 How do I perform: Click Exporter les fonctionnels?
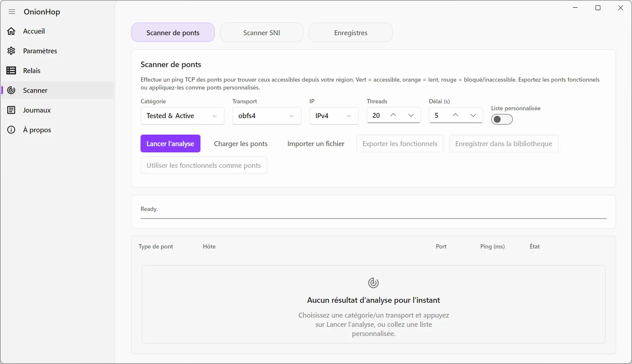point(400,143)
